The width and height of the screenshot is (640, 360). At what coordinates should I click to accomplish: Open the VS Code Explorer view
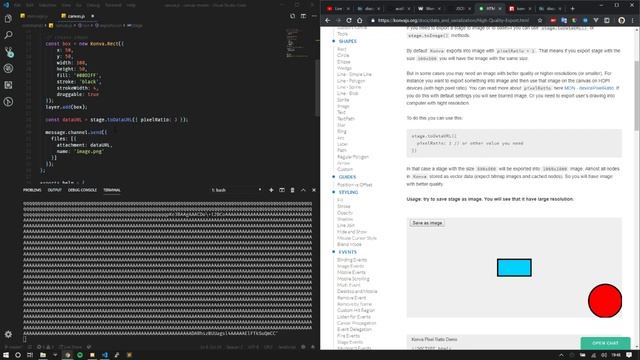point(8,19)
